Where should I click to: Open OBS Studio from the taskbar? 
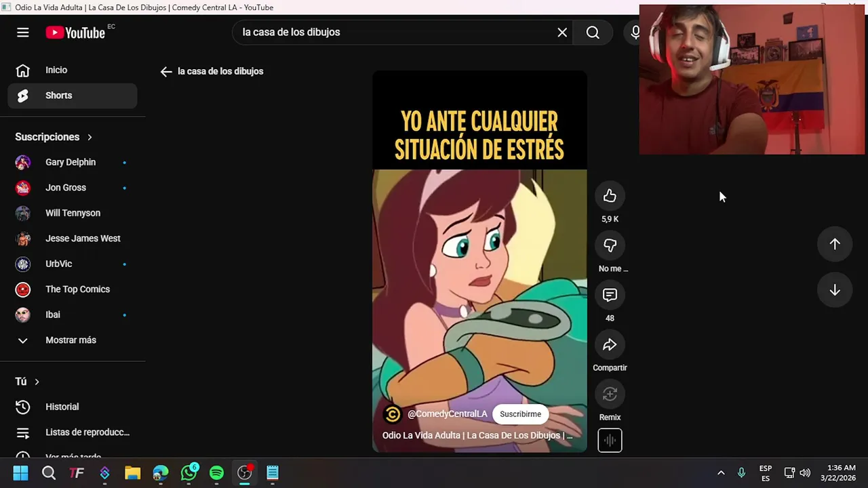point(244,472)
